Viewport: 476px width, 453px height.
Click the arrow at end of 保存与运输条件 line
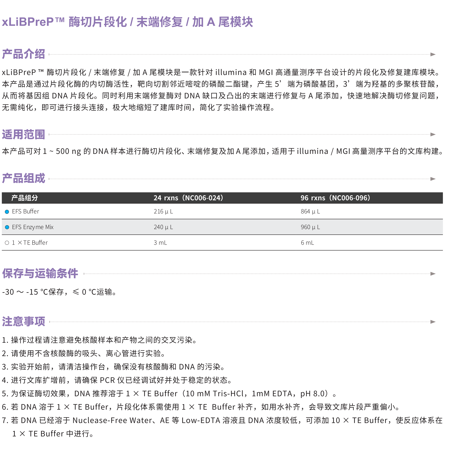coord(433,274)
